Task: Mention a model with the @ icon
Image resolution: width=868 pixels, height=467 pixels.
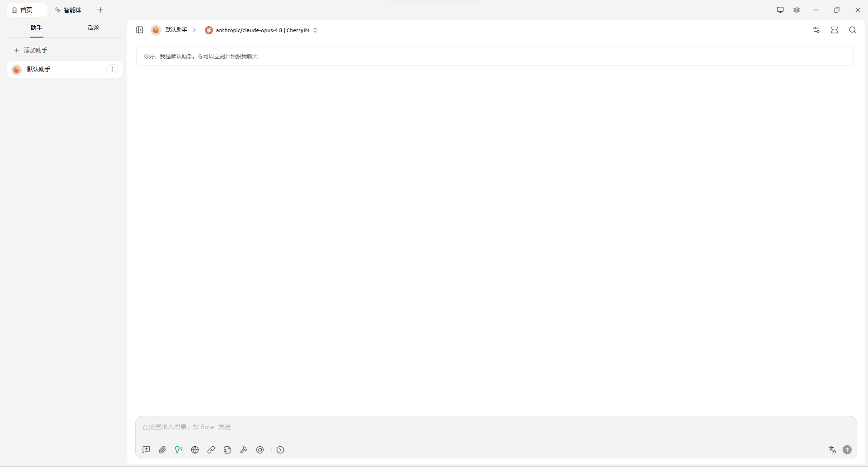Action: (260, 450)
